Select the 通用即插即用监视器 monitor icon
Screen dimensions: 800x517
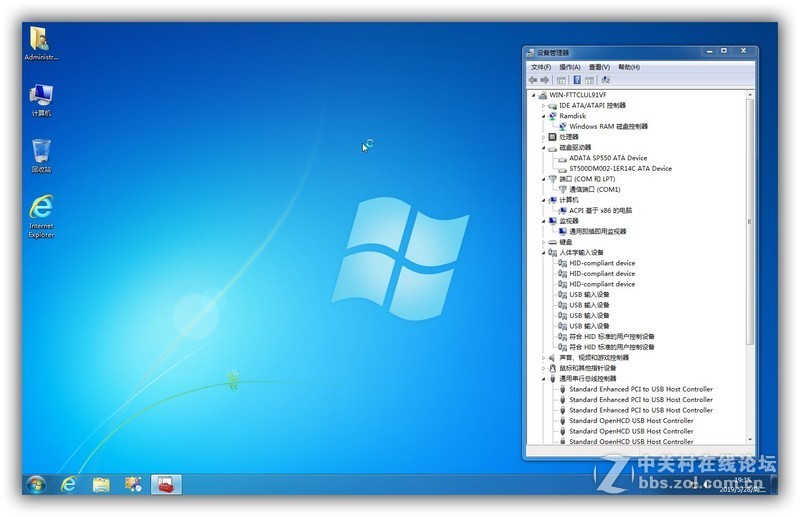click(562, 231)
